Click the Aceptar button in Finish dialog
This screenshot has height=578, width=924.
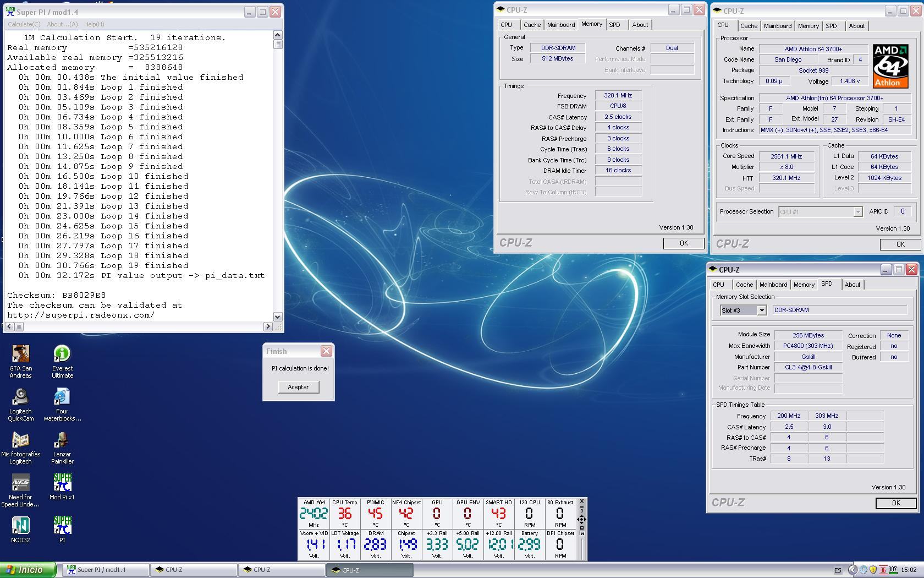[298, 387]
